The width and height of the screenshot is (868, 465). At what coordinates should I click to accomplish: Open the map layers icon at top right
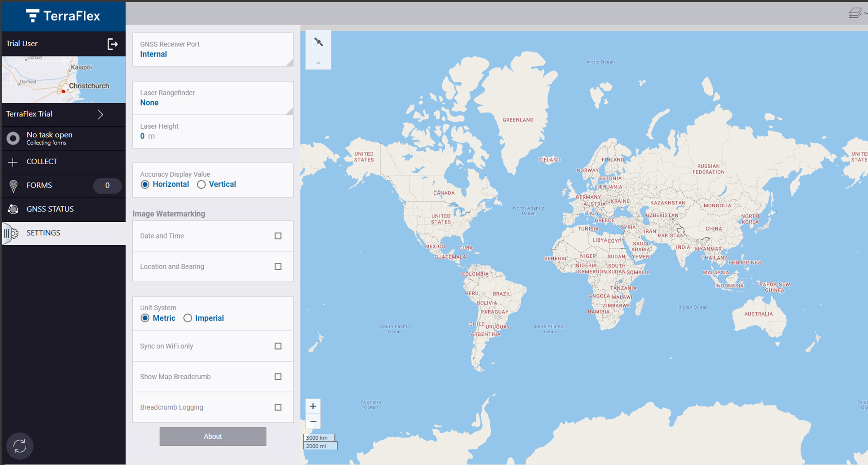click(x=855, y=13)
